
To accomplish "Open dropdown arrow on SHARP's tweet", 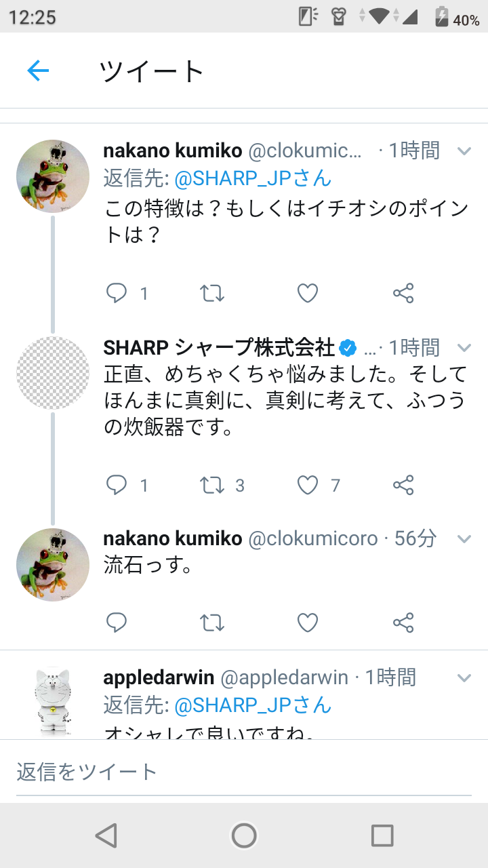I will [x=464, y=348].
